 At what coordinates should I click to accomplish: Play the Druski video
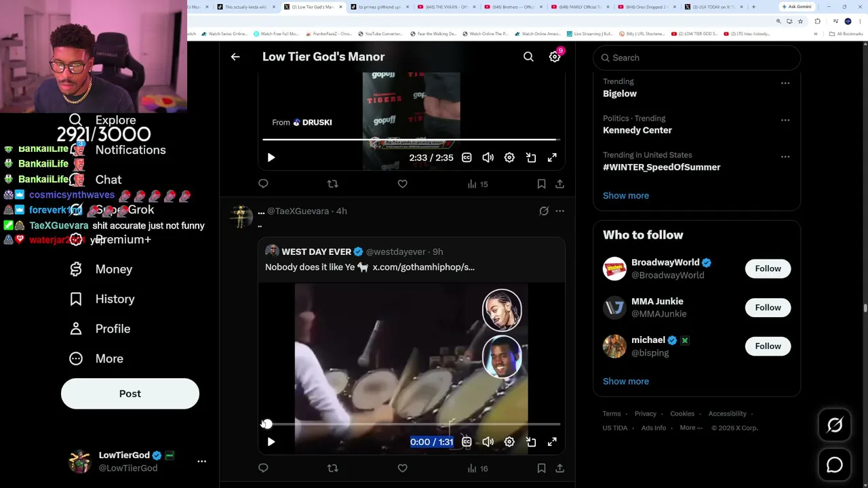coord(271,157)
